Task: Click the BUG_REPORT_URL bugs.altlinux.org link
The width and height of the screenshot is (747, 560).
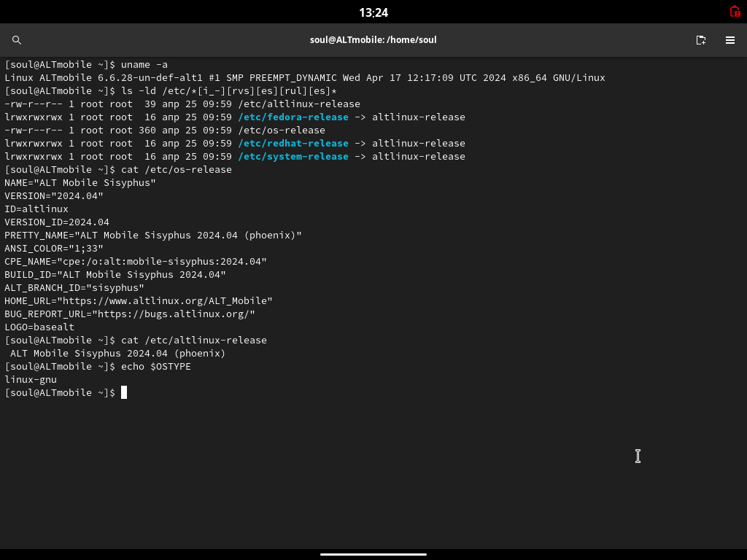Action: (174, 314)
